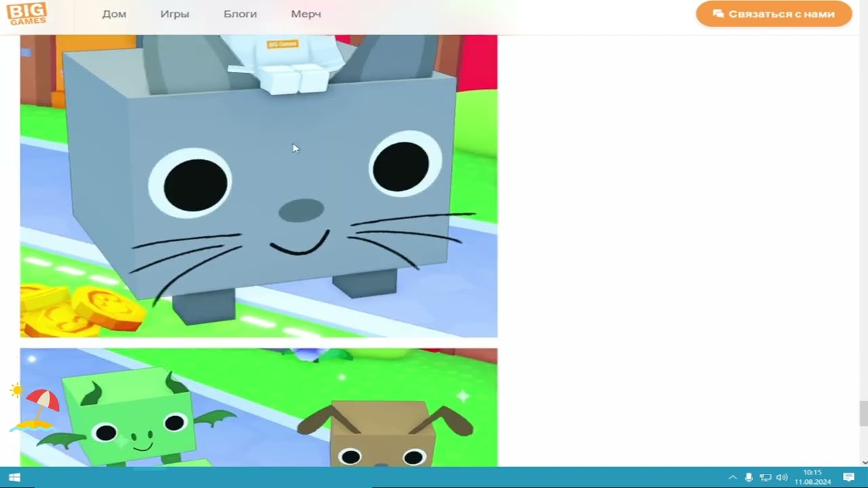
Task: Open the Игры menu item
Action: tap(175, 14)
